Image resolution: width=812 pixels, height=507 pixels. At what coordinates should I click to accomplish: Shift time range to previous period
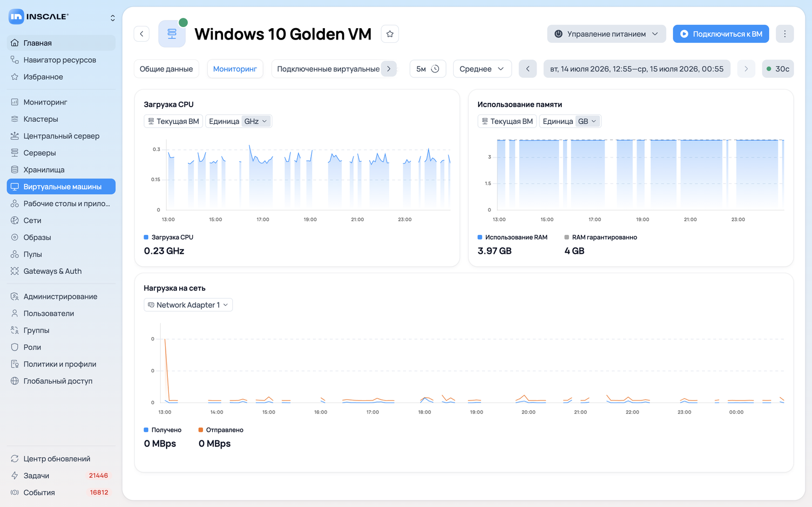point(528,69)
